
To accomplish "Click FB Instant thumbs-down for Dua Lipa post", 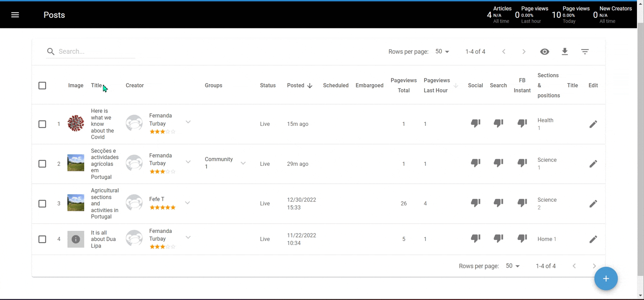I will tap(522, 238).
